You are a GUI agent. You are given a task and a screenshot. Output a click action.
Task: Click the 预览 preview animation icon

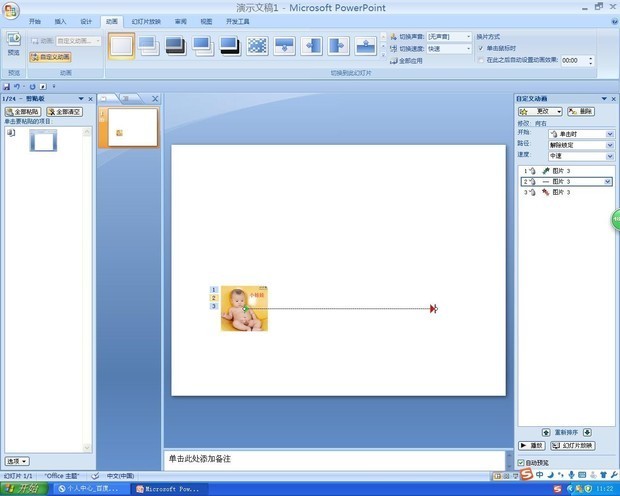point(14,43)
